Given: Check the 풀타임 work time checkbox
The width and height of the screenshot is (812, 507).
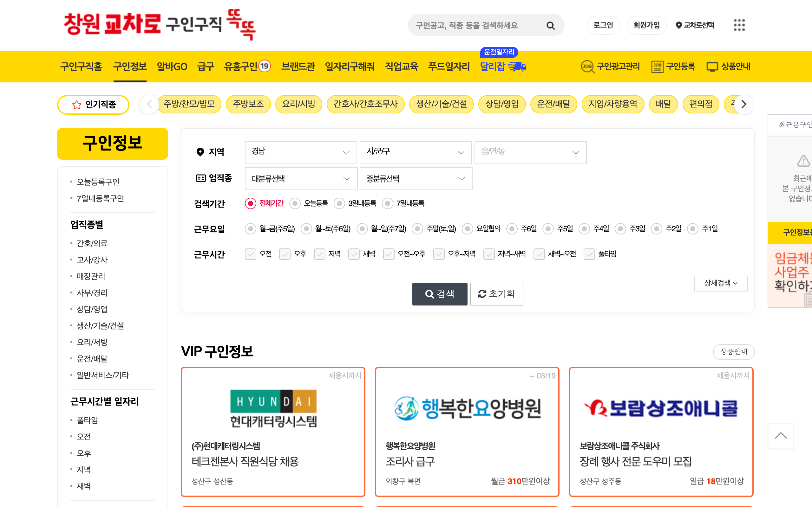Looking at the screenshot, I should [589, 254].
